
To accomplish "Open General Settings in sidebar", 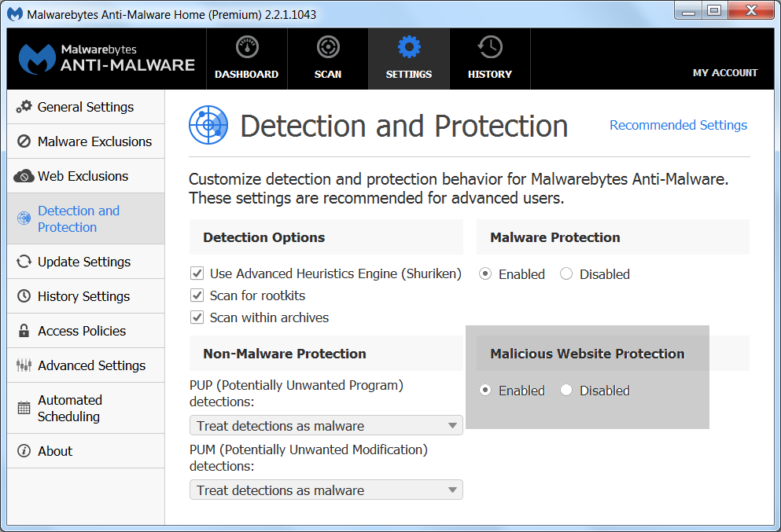I will coord(86,107).
